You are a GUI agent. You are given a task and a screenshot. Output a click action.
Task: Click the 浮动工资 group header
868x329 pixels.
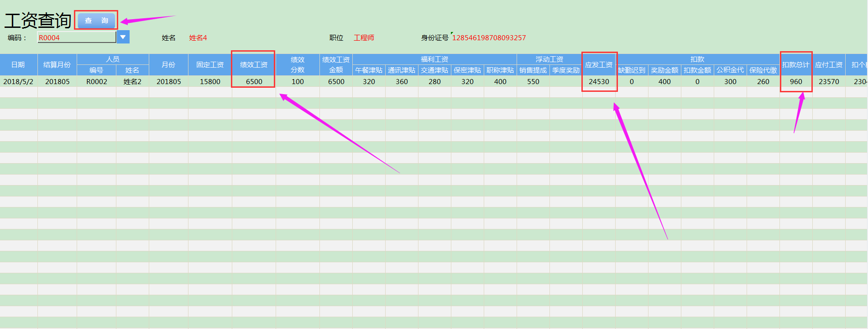pyautogui.click(x=549, y=59)
